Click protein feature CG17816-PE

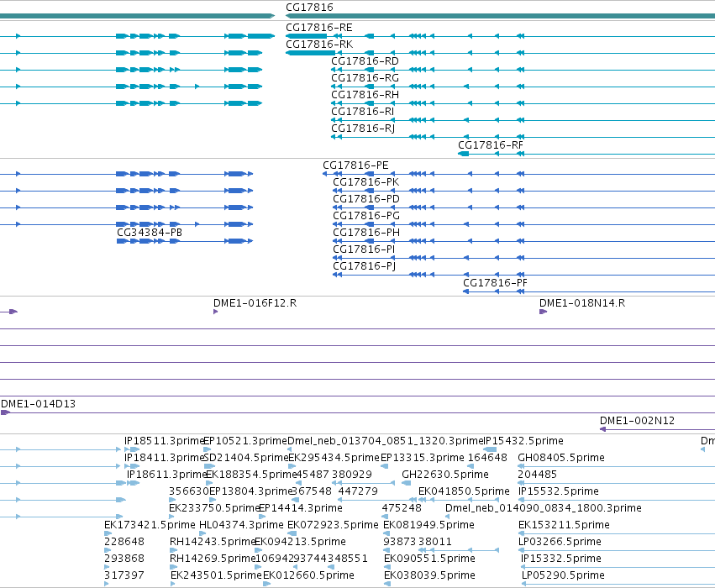coord(355,165)
